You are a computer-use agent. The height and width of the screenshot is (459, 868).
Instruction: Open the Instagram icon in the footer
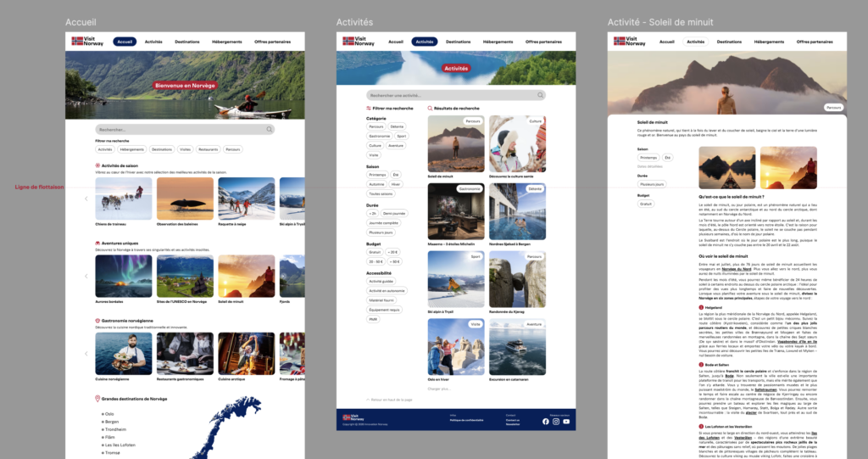(556, 422)
